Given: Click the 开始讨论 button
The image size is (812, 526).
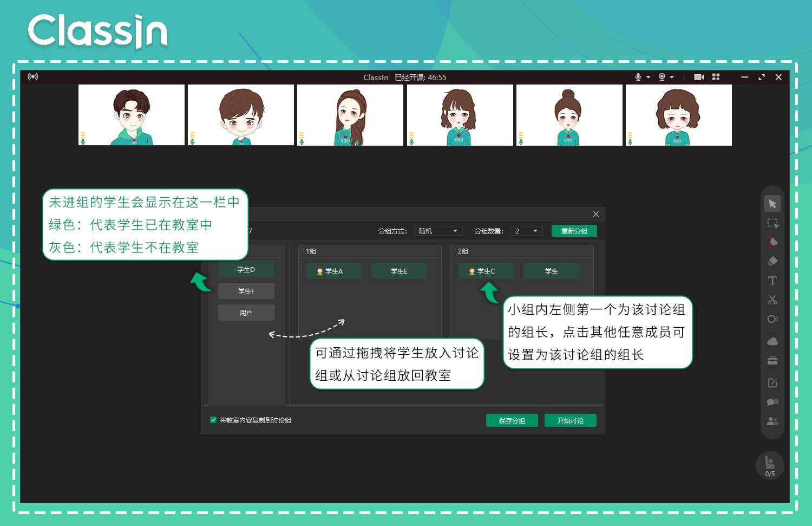Looking at the screenshot, I should point(570,420).
